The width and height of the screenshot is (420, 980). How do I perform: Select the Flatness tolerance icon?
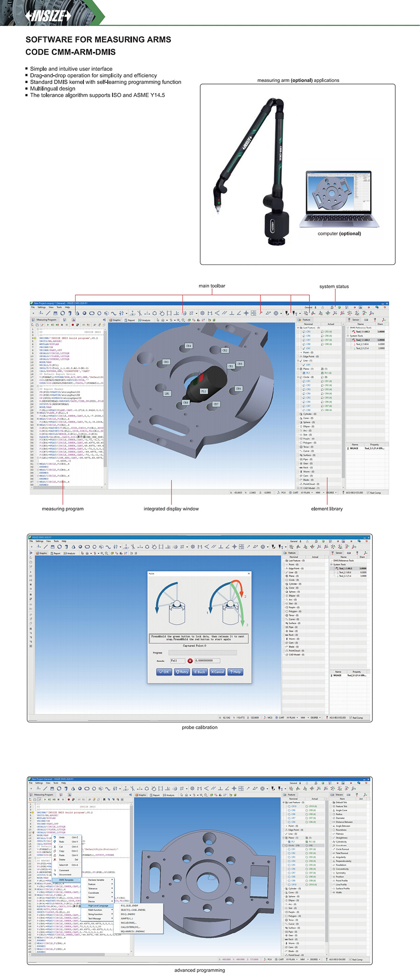[334, 834]
